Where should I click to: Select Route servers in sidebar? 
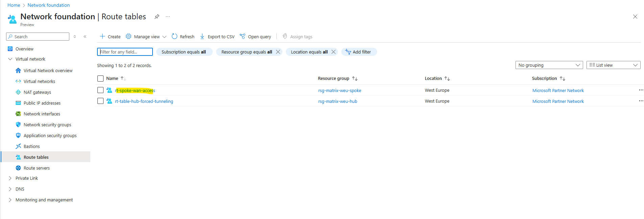[37, 168]
